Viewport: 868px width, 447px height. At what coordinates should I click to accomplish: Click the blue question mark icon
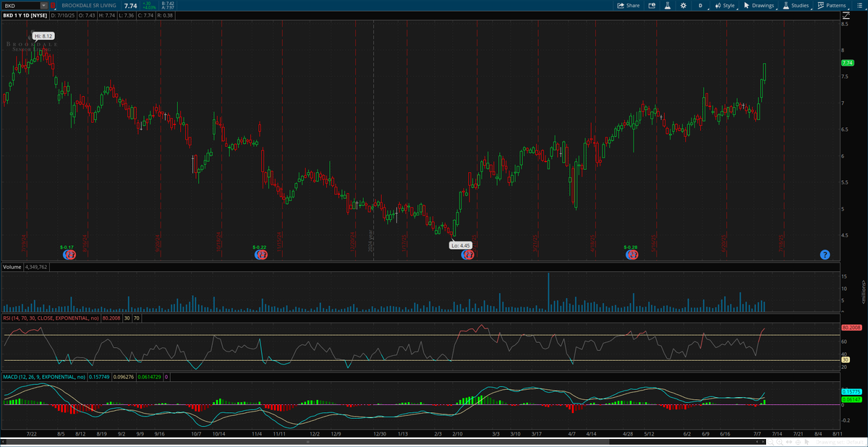pos(825,255)
